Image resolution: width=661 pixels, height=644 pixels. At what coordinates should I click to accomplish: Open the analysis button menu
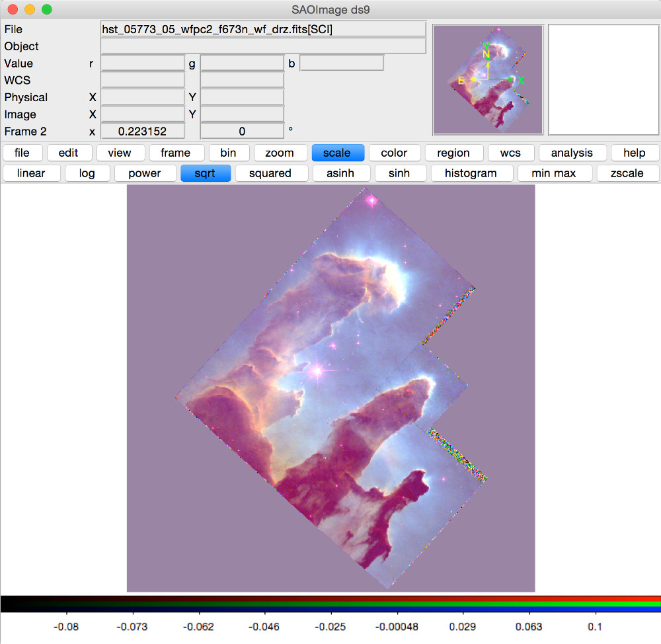coord(572,153)
